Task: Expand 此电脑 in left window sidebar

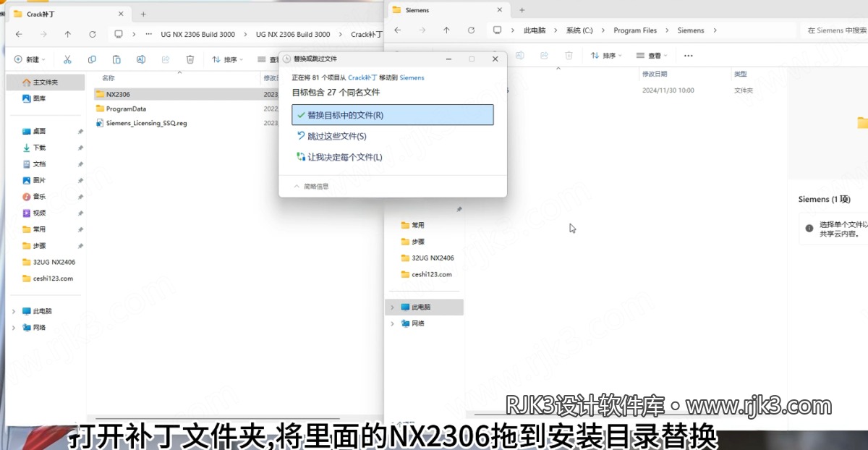Action: point(13,311)
